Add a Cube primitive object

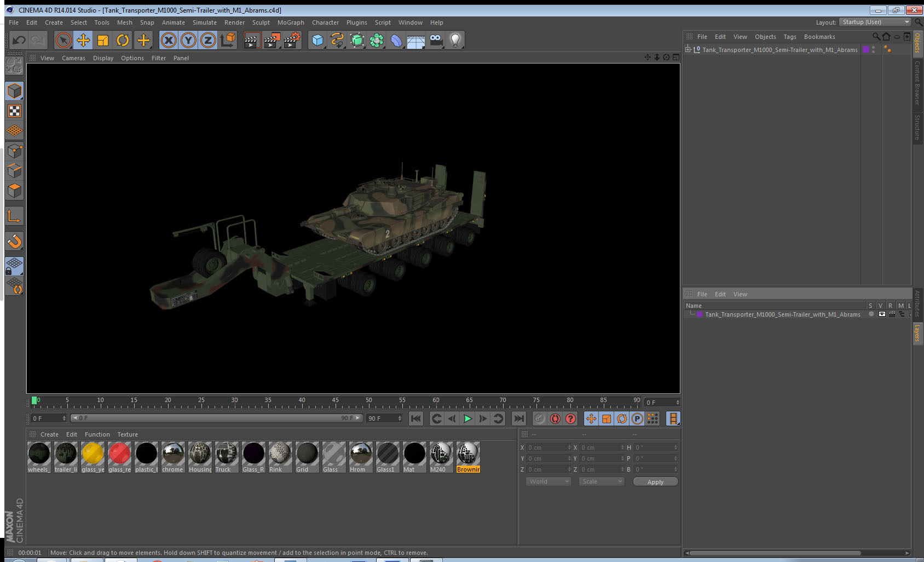point(317,40)
